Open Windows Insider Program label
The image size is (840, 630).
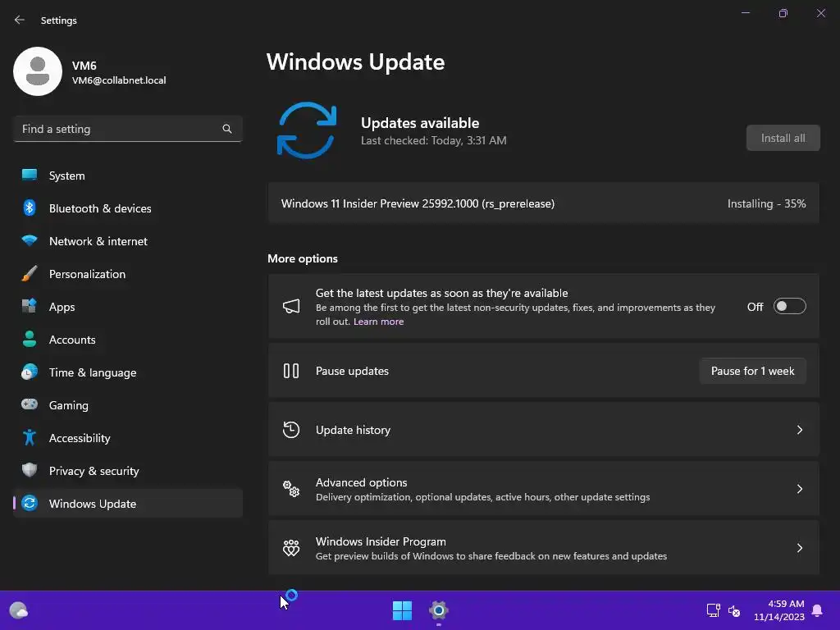(x=381, y=541)
